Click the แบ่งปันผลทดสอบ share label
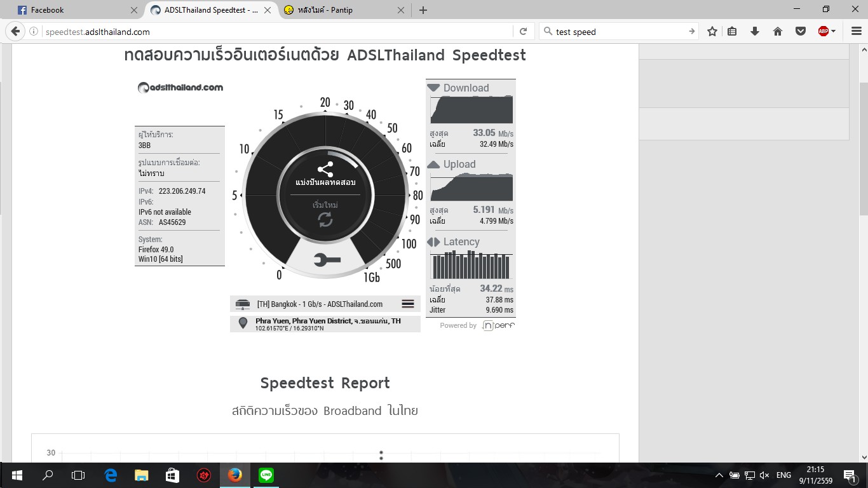This screenshot has height=488, width=868. [x=325, y=182]
